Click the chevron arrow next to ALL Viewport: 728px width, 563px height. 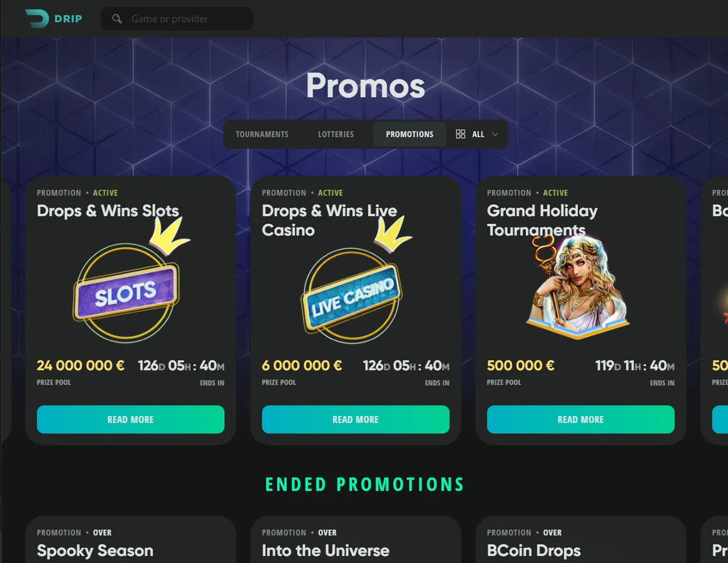[495, 134]
